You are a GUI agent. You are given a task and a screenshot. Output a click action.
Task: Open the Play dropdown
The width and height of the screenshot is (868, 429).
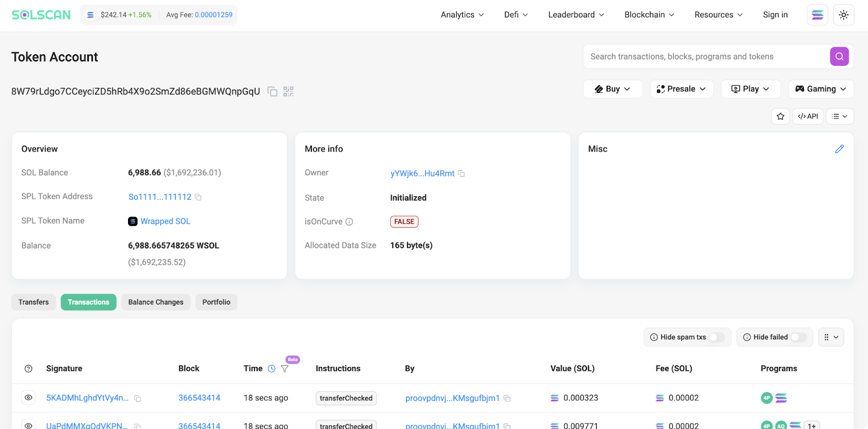751,89
